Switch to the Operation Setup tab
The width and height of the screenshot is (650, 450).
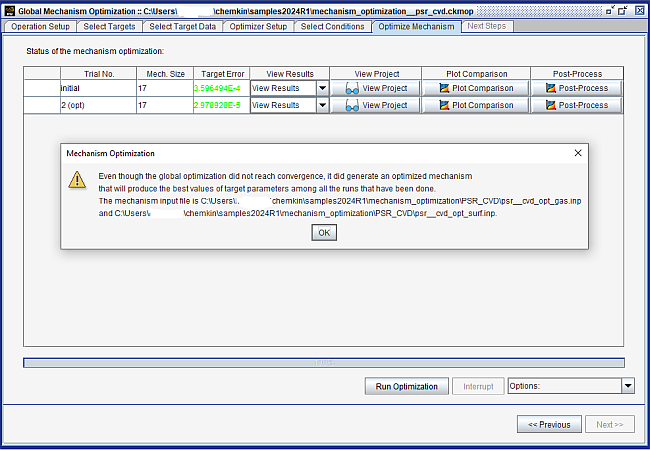[x=40, y=27]
